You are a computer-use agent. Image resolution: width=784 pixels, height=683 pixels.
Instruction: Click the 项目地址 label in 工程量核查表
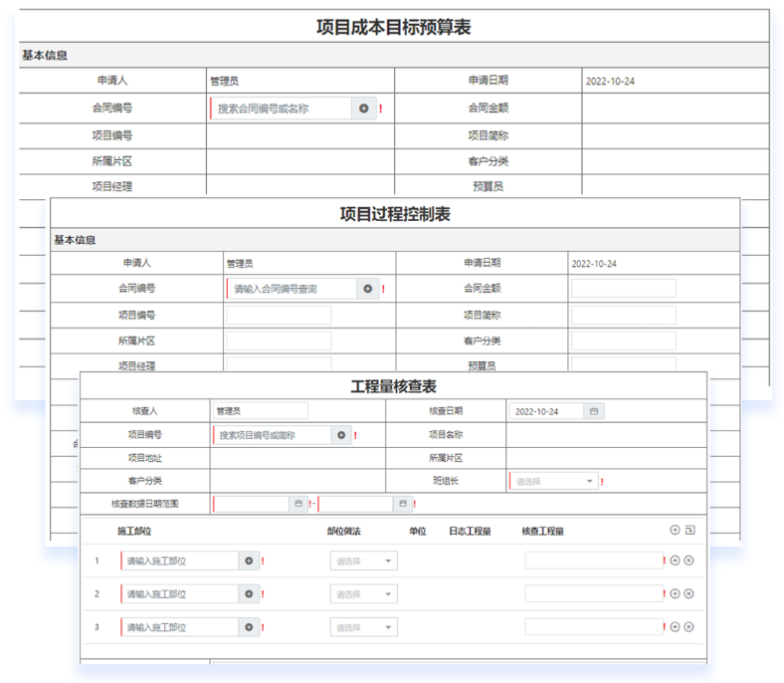click(145, 458)
